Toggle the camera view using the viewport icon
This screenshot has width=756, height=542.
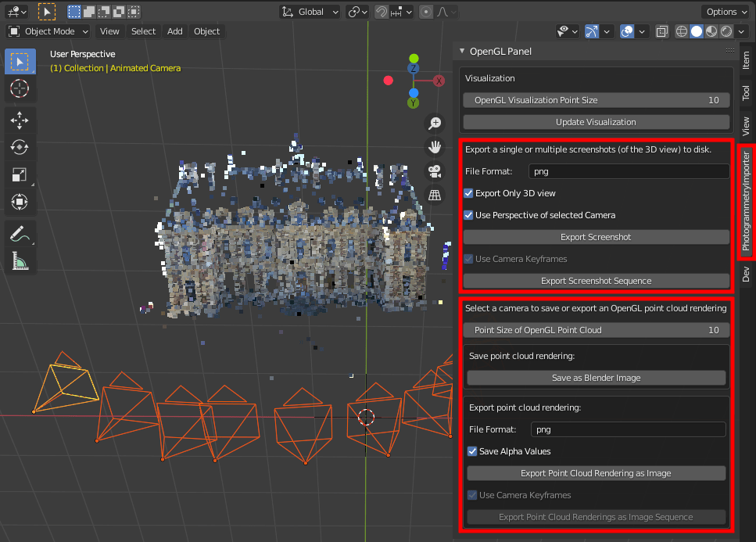pos(435,172)
